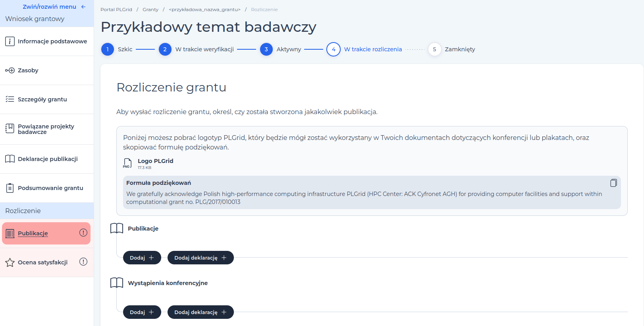Click the Informacje podstawowe info icon
The image size is (644, 326).
tap(10, 41)
